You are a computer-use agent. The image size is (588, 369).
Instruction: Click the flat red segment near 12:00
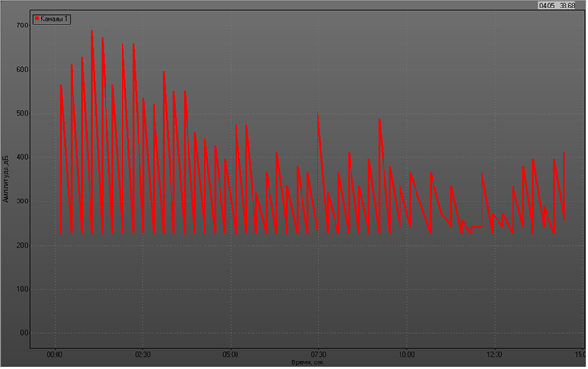(477, 227)
